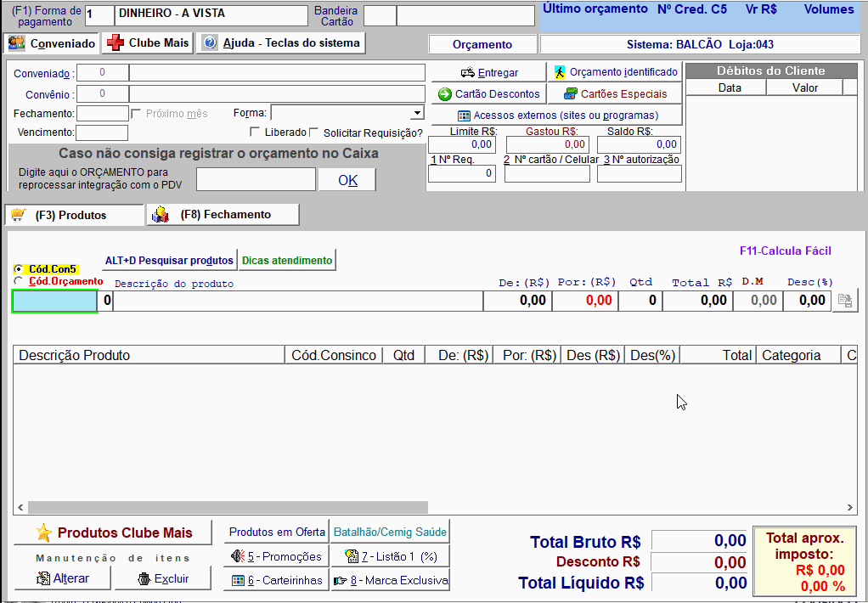Click the Convênio code field
Image resolution: width=868 pixels, height=603 pixels.
coord(103,93)
